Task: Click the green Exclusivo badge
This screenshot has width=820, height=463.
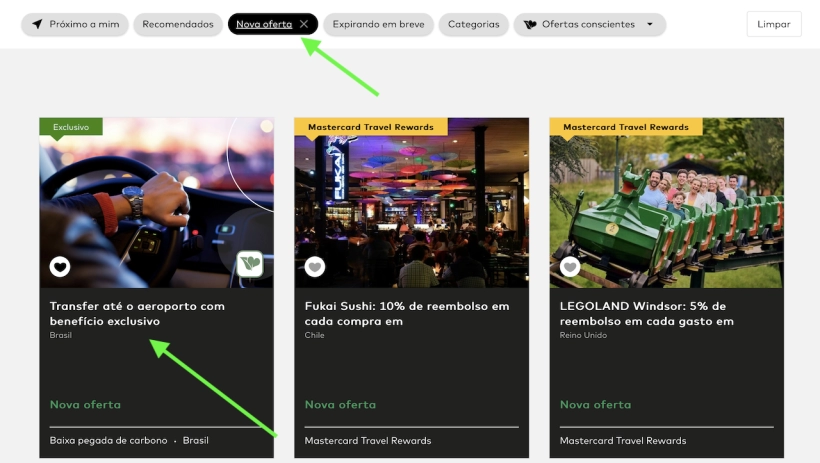Action: click(71, 127)
